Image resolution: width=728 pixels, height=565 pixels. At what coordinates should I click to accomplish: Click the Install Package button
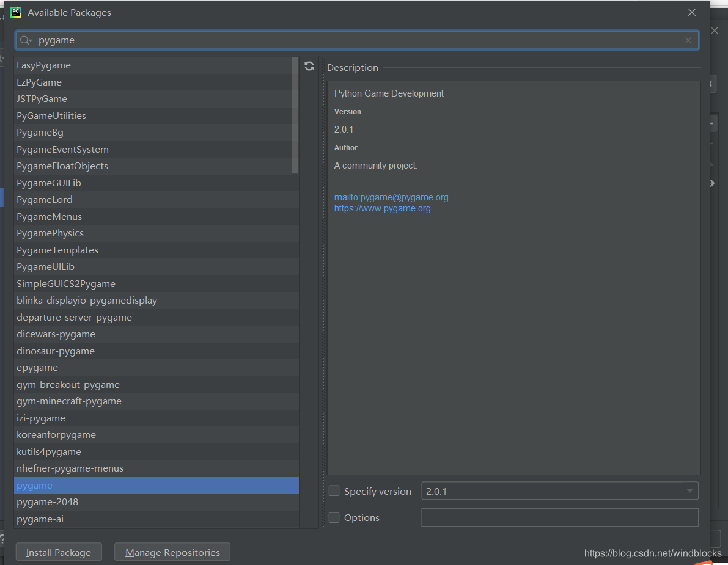coord(59,552)
